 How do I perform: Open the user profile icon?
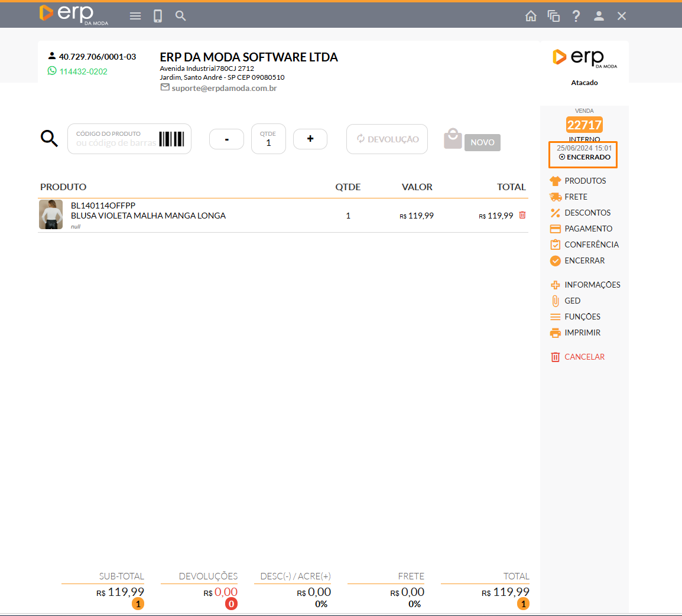coord(599,16)
